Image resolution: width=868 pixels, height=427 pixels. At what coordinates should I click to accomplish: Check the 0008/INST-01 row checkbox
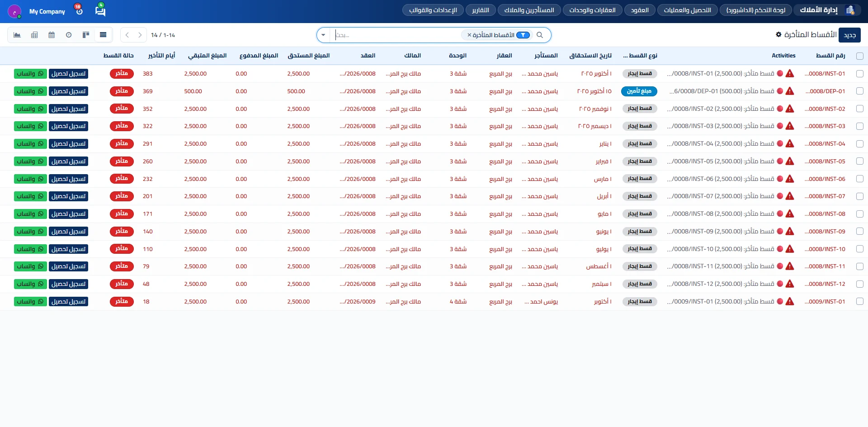tap(859, 73)
